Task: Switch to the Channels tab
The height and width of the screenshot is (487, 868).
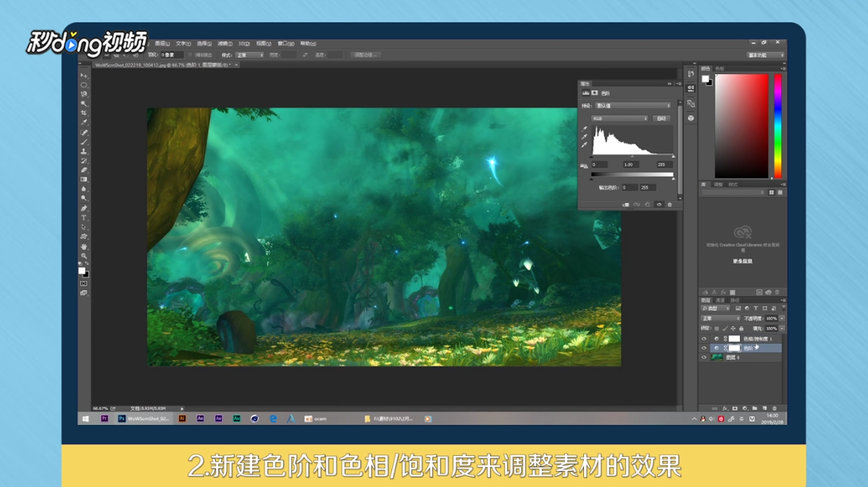Action: pyautogui.click(x=720, y=301)
